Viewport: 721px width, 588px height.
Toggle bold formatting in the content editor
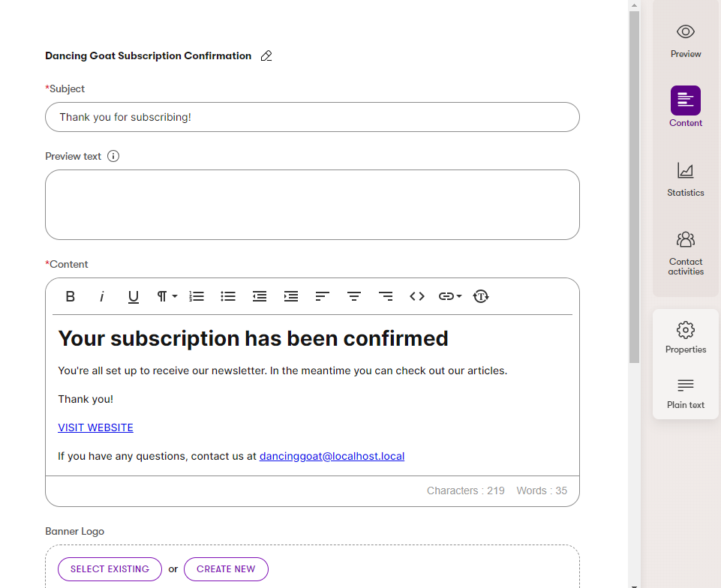point(71,296)
